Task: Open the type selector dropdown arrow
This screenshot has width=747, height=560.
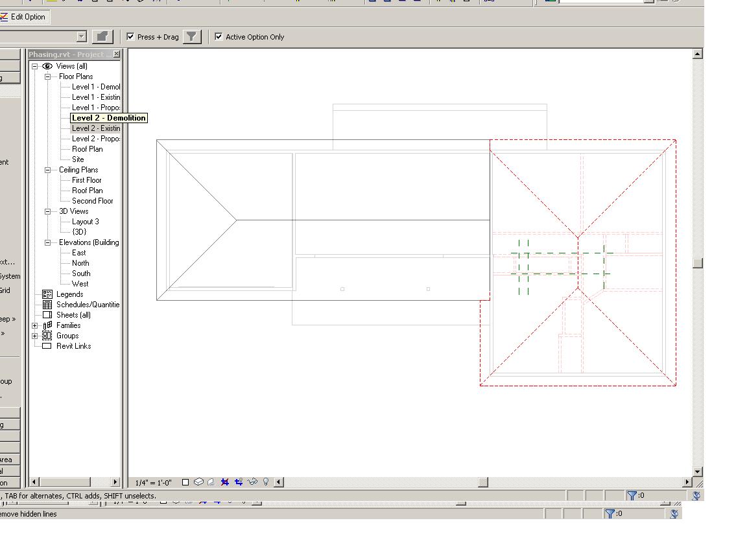Action: [81, 37]
